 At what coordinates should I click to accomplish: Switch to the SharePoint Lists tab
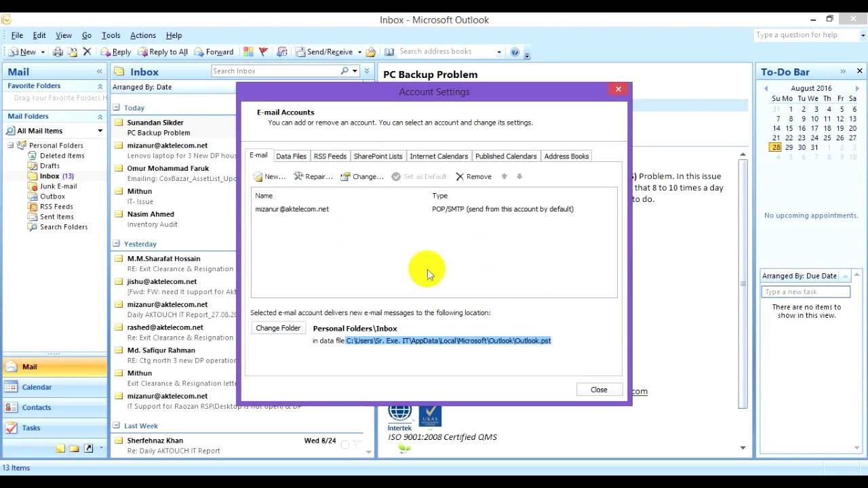tap(378, 157)
